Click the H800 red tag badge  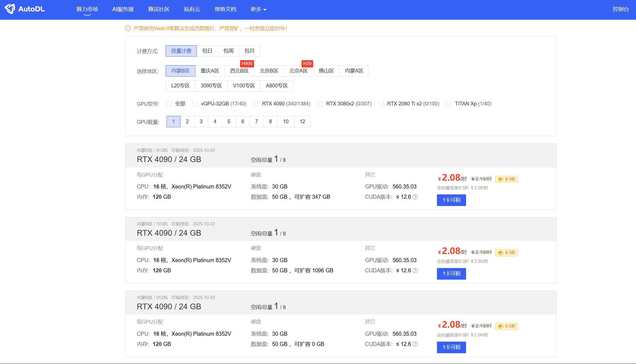[x=247, y=63]
